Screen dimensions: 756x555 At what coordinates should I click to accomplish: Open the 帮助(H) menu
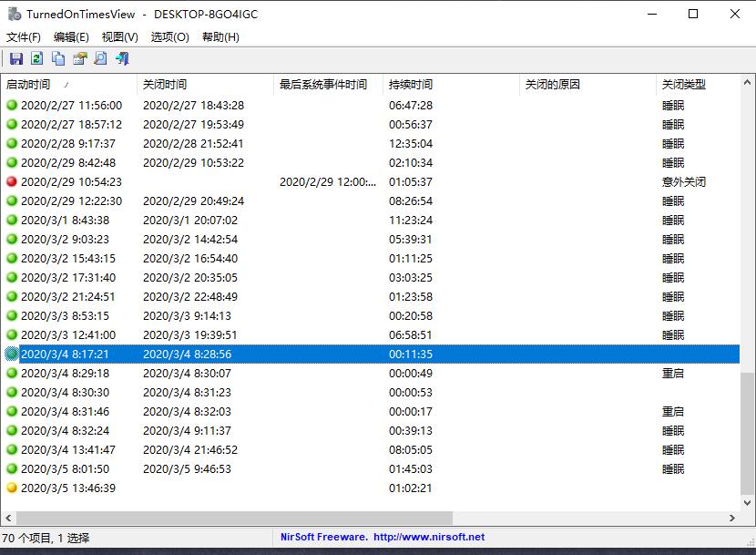[220, 37]
